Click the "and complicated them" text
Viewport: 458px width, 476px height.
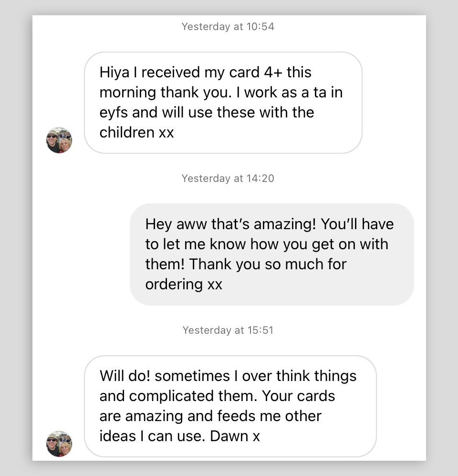point(179,396)
